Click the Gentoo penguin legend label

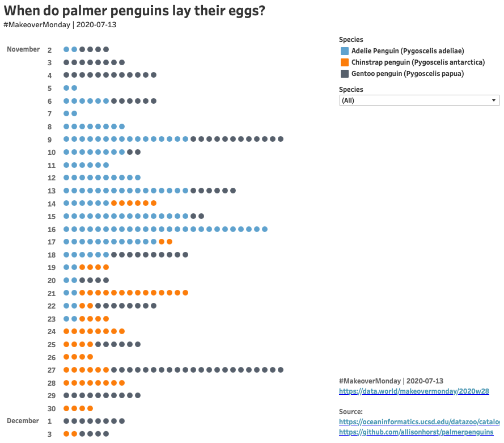coord(408,74)
